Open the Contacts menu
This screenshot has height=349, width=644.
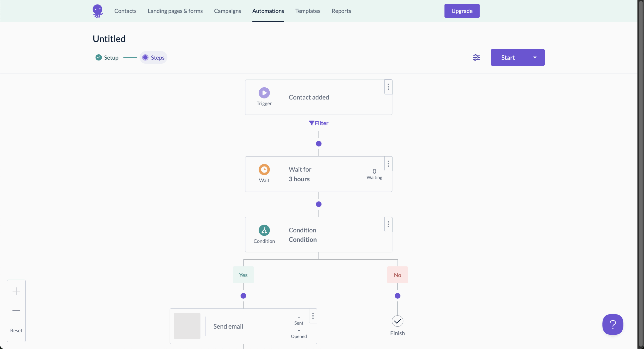125,11
